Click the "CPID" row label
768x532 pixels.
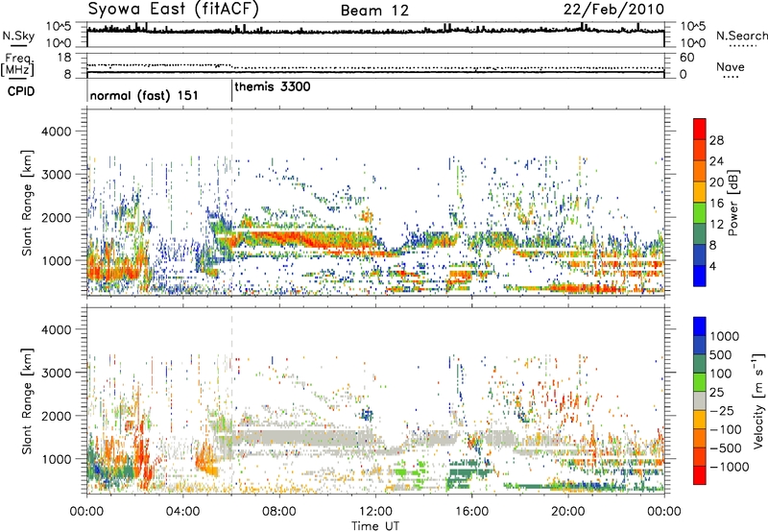pyautogui.click(x=21, y=91)
